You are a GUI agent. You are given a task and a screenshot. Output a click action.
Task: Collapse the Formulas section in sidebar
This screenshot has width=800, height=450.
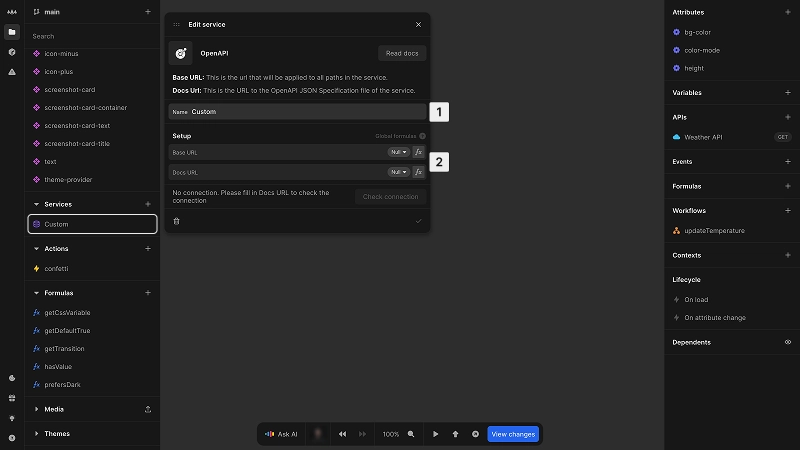point(36,293)
